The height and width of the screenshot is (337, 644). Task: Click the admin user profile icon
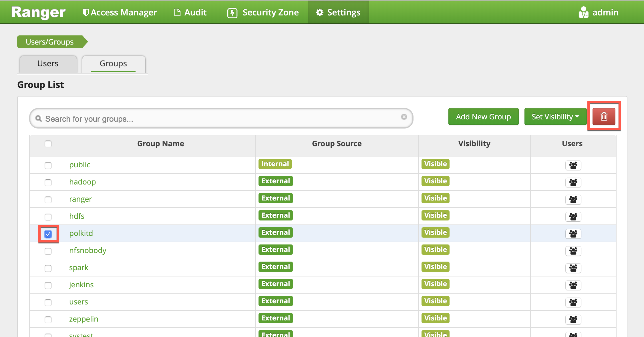click(x=583, y=12)
